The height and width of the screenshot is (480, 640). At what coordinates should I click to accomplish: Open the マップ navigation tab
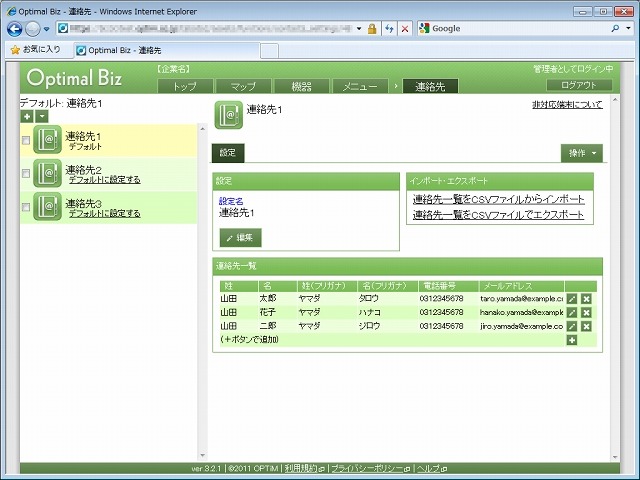tap(243, 86)
